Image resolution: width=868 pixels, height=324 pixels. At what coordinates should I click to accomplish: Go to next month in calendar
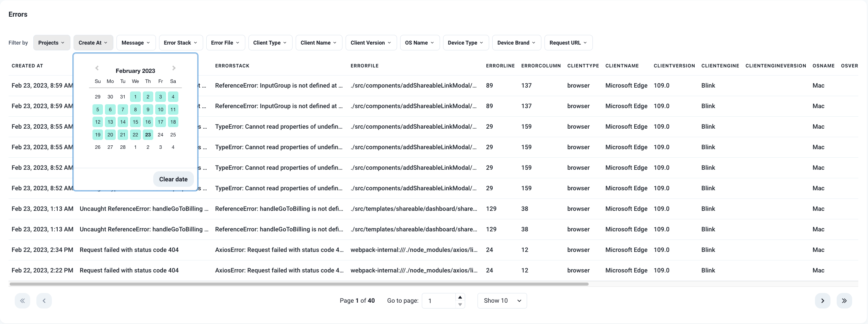174,68
